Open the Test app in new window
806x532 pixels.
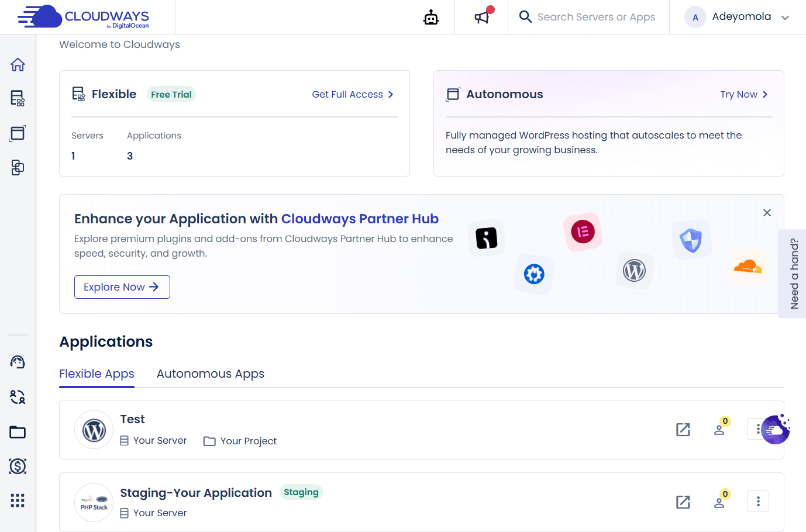[x=683, y=430]
